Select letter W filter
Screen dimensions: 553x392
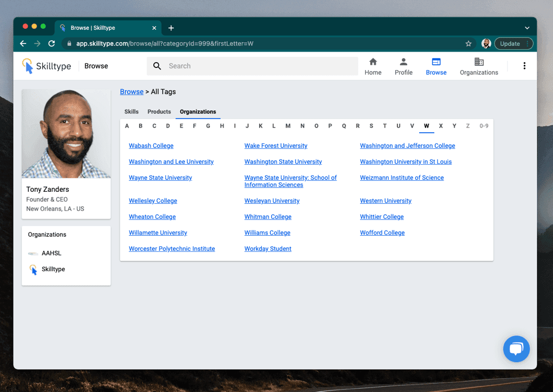[427, 126]
